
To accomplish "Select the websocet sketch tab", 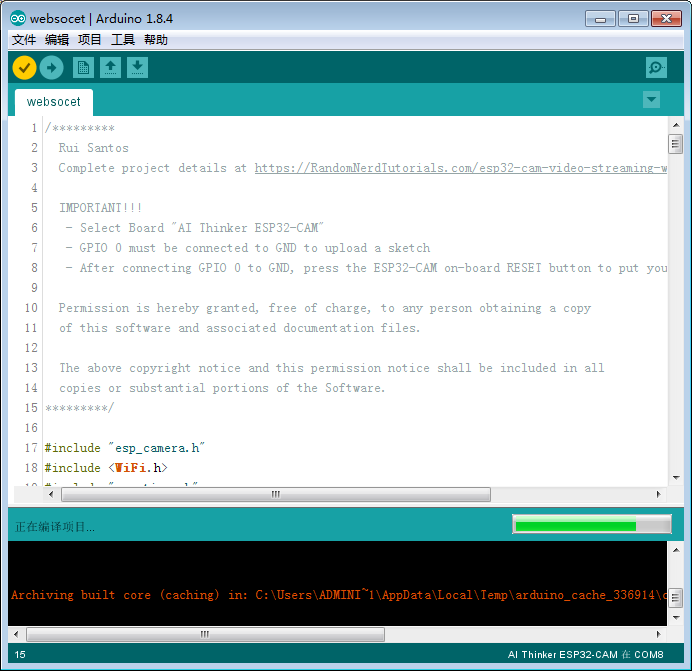I will tap(54, 102).
